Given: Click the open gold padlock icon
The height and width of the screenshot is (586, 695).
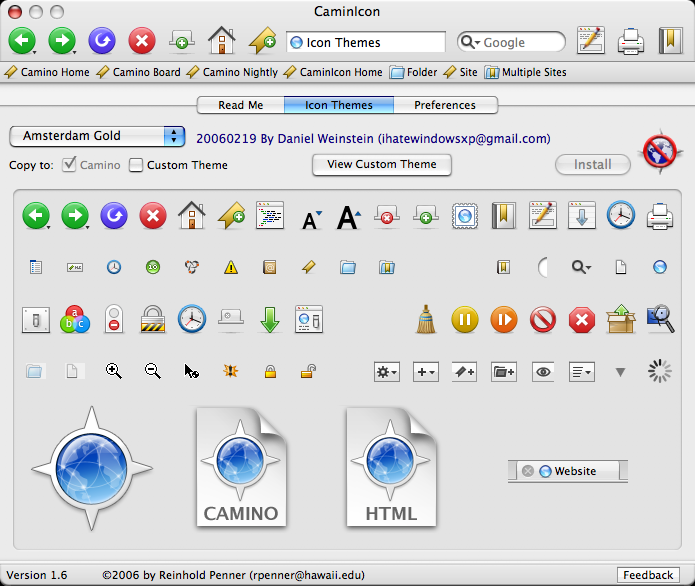Looking at the screenshot, I should 308,371.
